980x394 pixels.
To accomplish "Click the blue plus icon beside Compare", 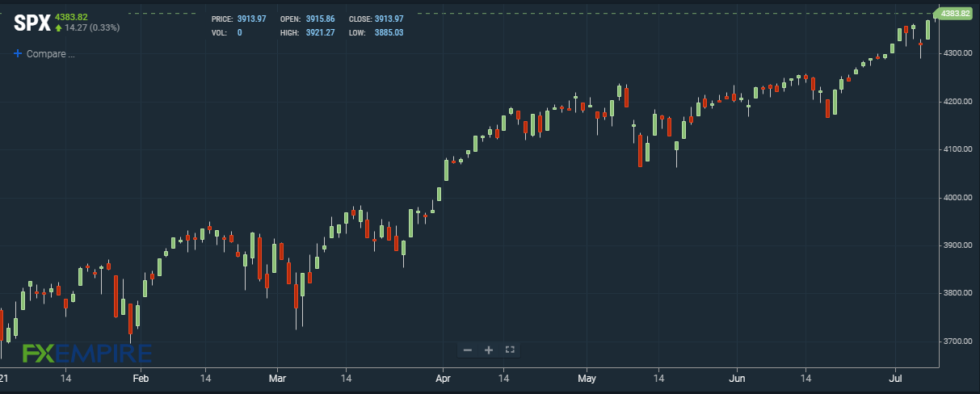I will (18, 54).
